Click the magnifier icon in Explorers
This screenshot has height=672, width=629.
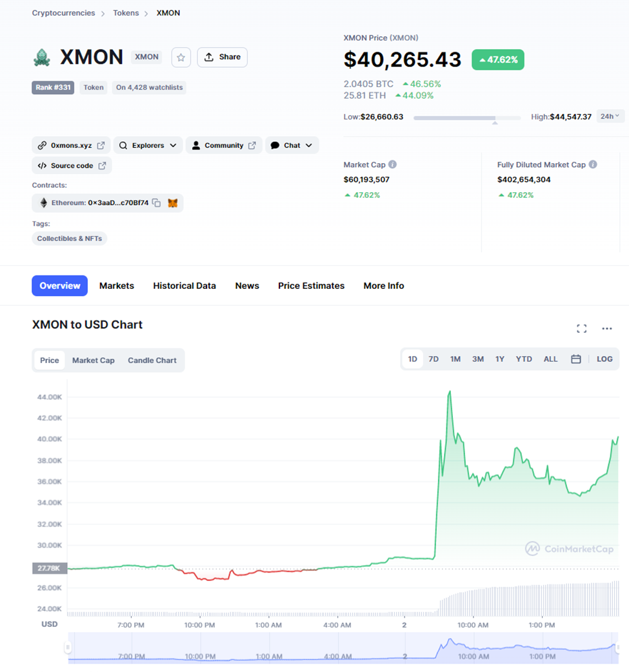(x=123, y=145)
